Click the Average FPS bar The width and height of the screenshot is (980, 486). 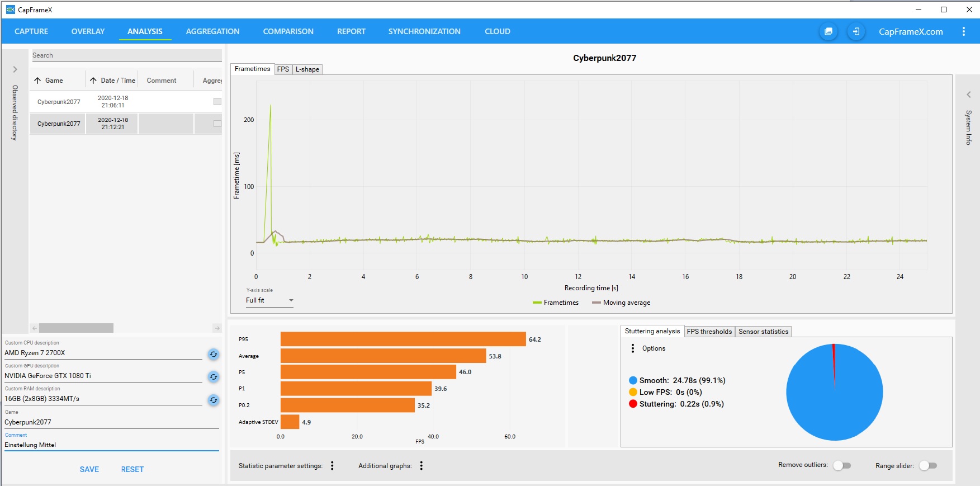pyautogui.click(x=383, y=356)
